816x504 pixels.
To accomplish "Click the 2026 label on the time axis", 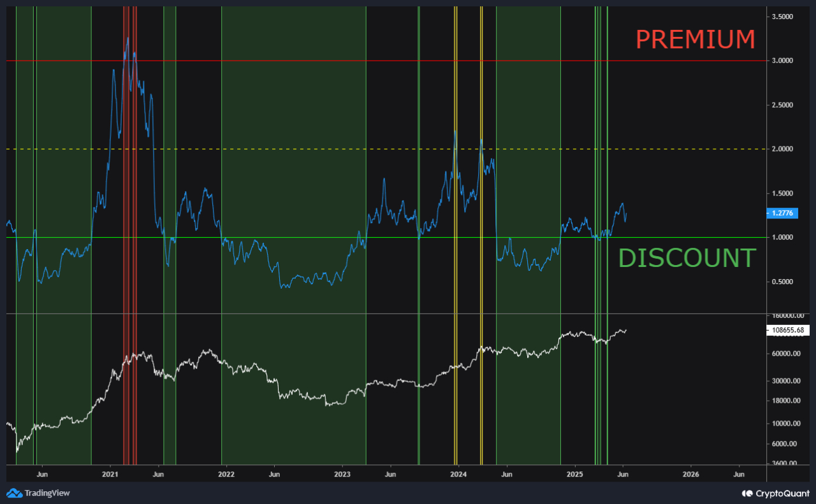I will [x=692, y=474].
